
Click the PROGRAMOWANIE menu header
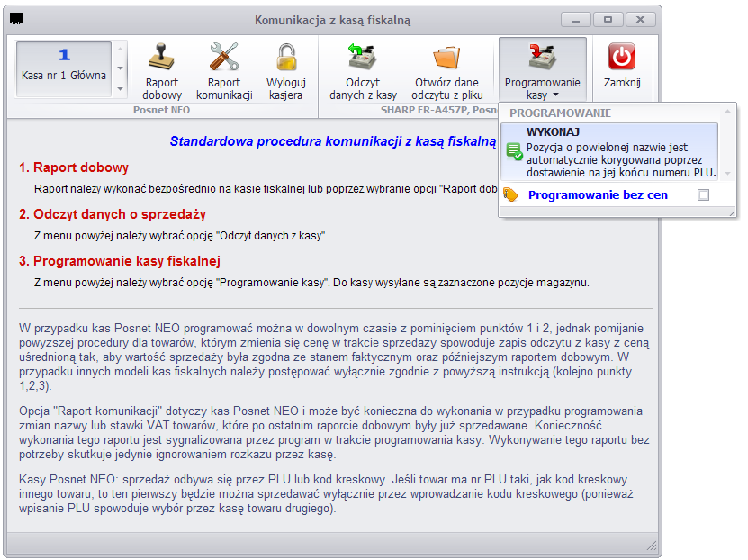coord(560,113)
